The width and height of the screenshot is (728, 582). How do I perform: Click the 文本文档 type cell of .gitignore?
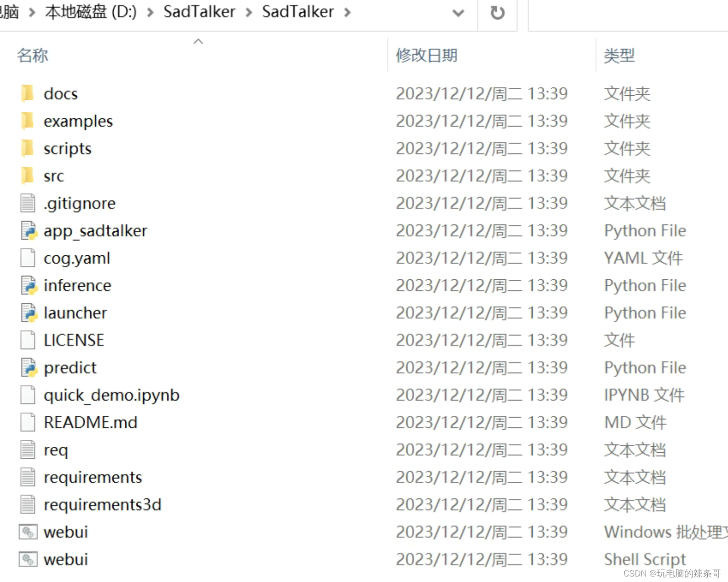point(635,203)
